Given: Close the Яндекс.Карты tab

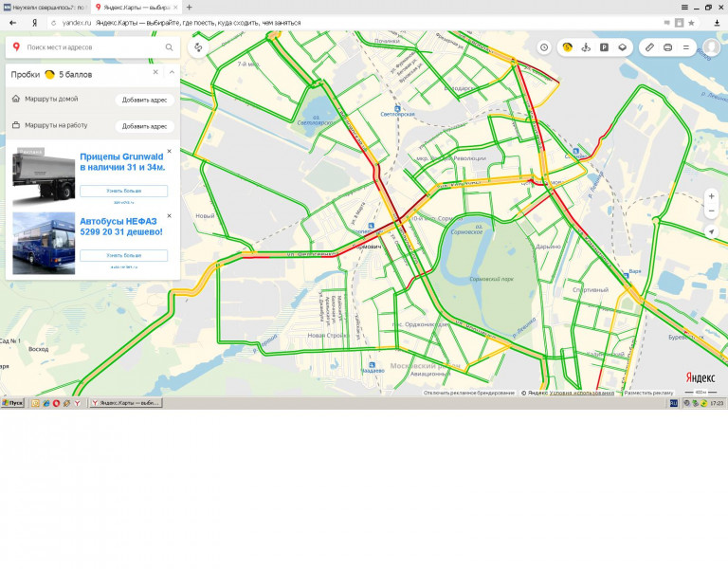Looking at the screenshot, I should coord(175,8).
